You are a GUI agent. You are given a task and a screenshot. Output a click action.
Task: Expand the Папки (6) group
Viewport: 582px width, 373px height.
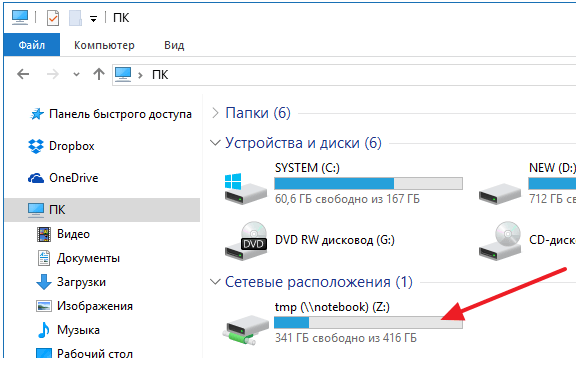coord(215,113)
